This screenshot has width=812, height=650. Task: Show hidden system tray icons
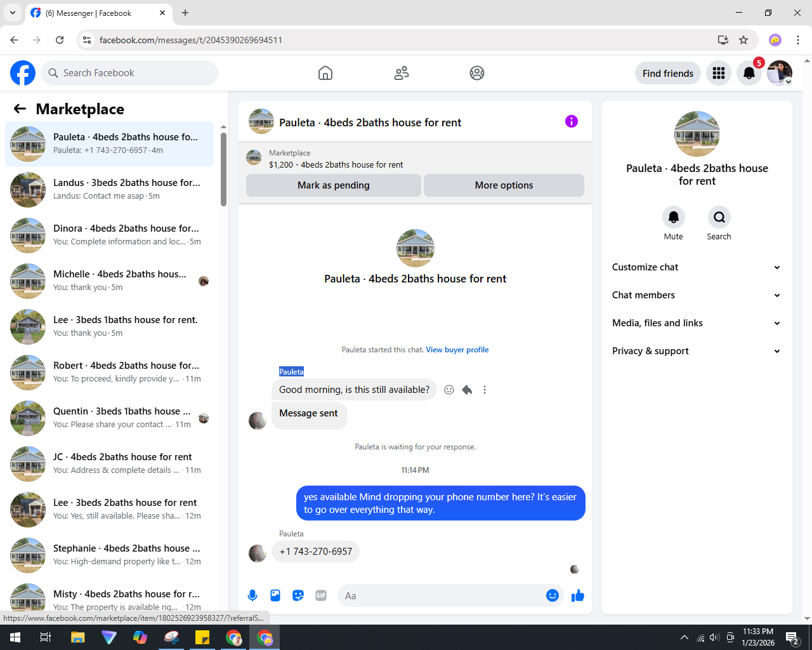684,637
